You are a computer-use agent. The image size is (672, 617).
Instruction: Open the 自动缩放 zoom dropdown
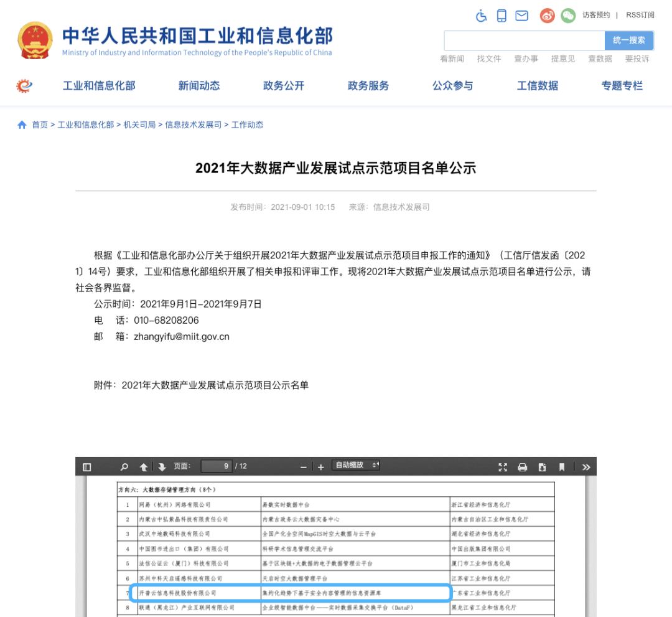356,466
